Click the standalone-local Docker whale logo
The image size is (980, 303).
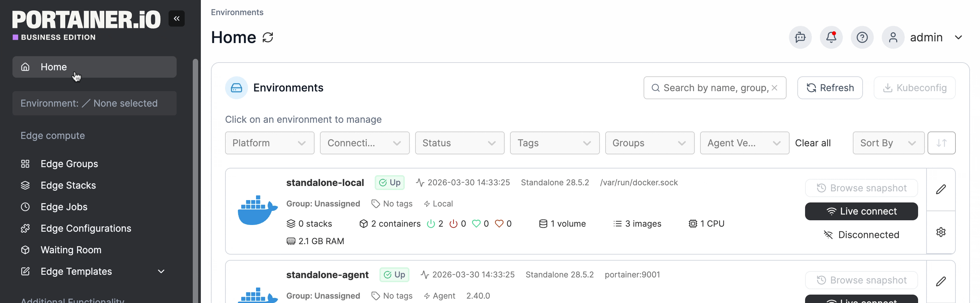pos(258,210)
